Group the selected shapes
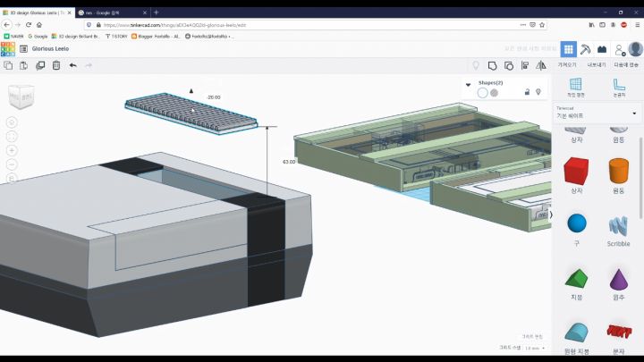This screenshot has height=362, width=644. coord(492,65)
